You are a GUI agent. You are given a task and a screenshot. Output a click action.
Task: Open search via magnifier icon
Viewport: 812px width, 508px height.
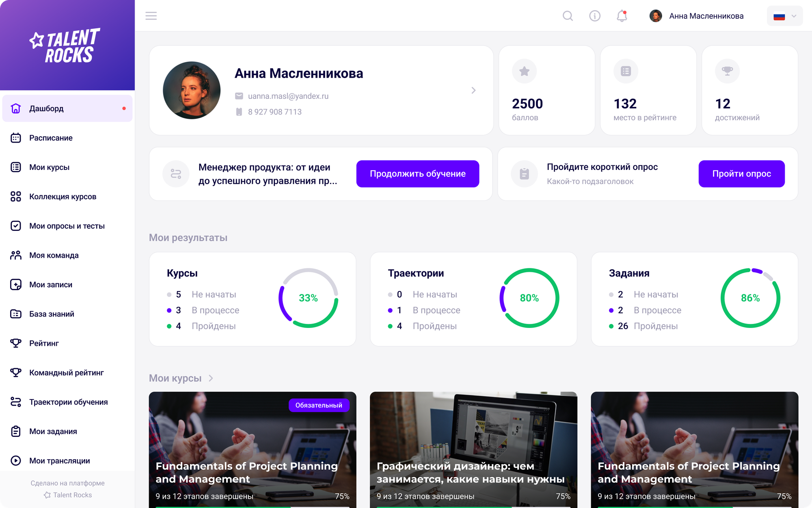(x=568, y=16)
